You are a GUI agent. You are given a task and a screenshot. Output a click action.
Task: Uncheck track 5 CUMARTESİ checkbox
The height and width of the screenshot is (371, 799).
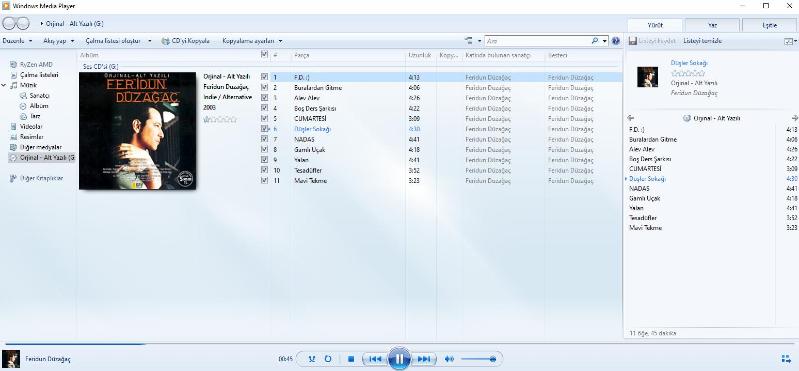264,118
